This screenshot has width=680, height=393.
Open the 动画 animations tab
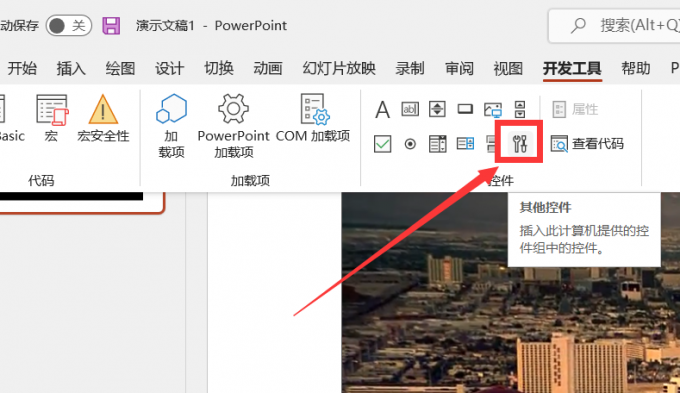(268, 68)
